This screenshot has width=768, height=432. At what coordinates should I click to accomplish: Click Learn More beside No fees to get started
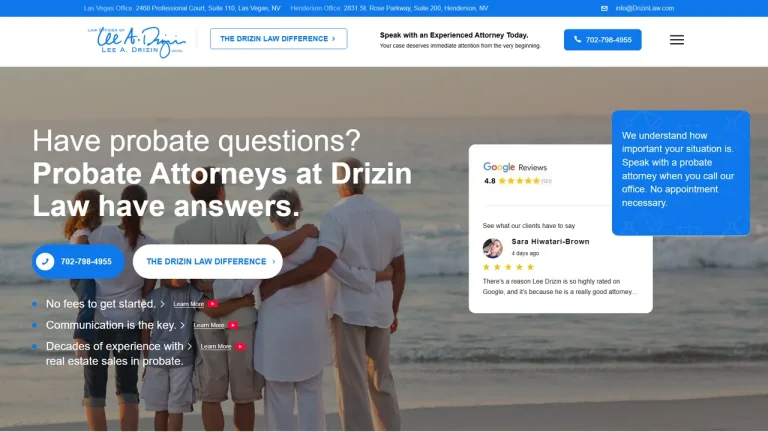point(189,304)
